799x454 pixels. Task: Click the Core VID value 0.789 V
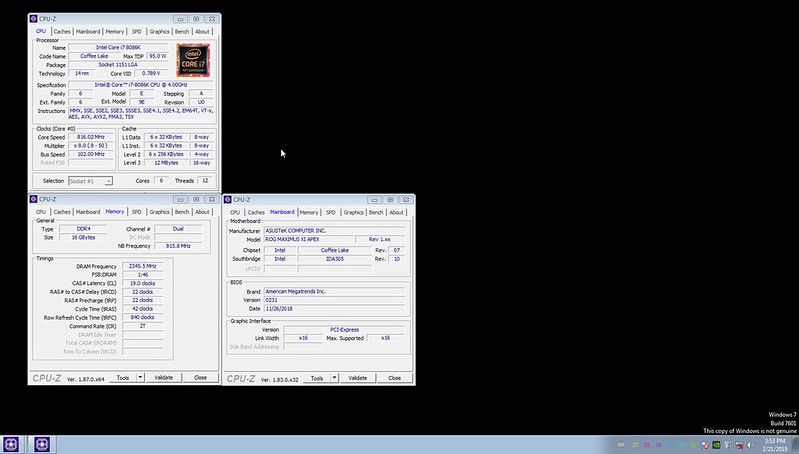coord(151,73)
